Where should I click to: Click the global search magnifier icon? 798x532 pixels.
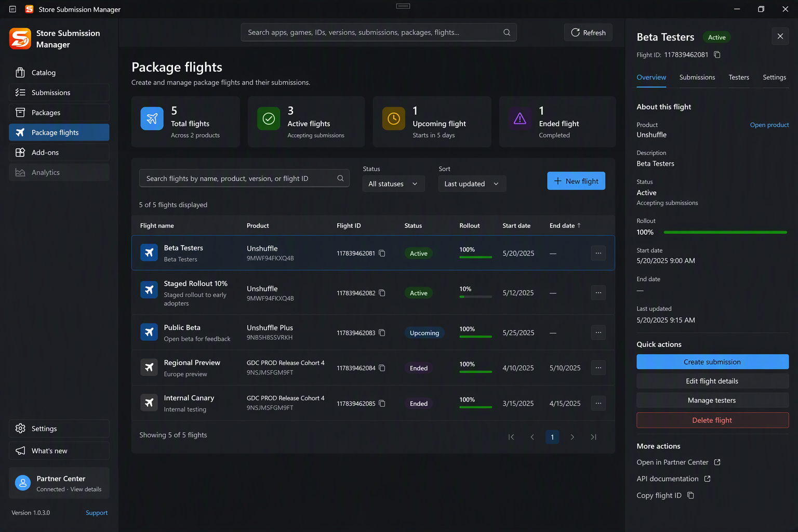[507, 32]
